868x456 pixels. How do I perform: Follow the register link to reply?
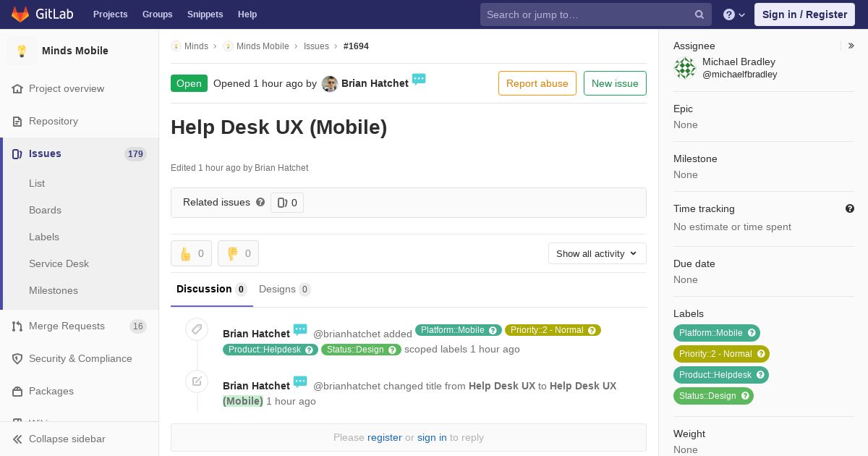(x=384, y=437)
